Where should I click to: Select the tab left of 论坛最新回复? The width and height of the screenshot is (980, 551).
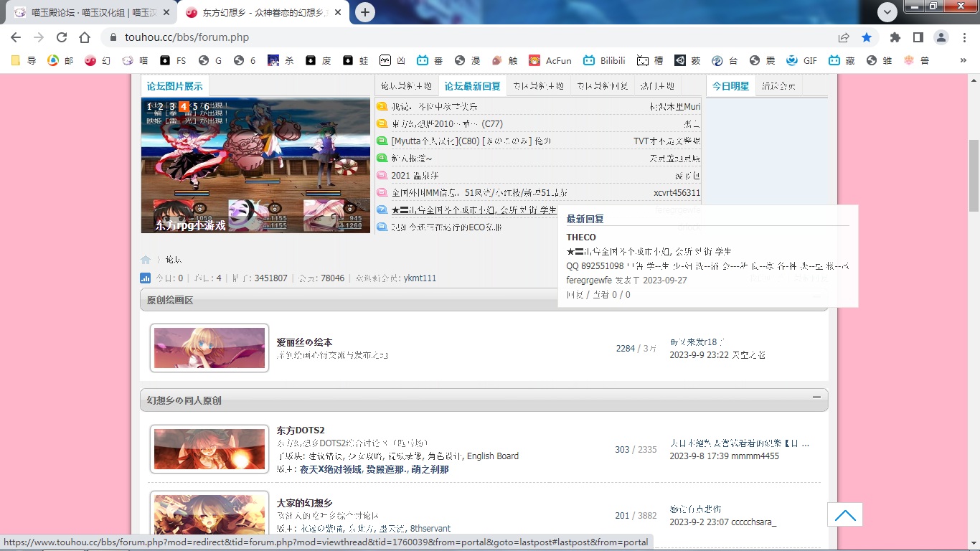tap(406, 86)
